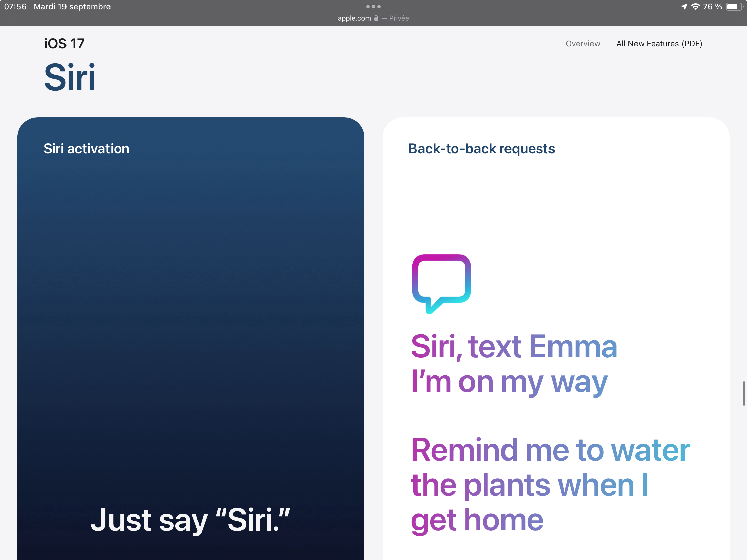
Task: Click 'Siri, text Emma I'm on my way'
Action: pyautogui.click(x=513, y=364)
